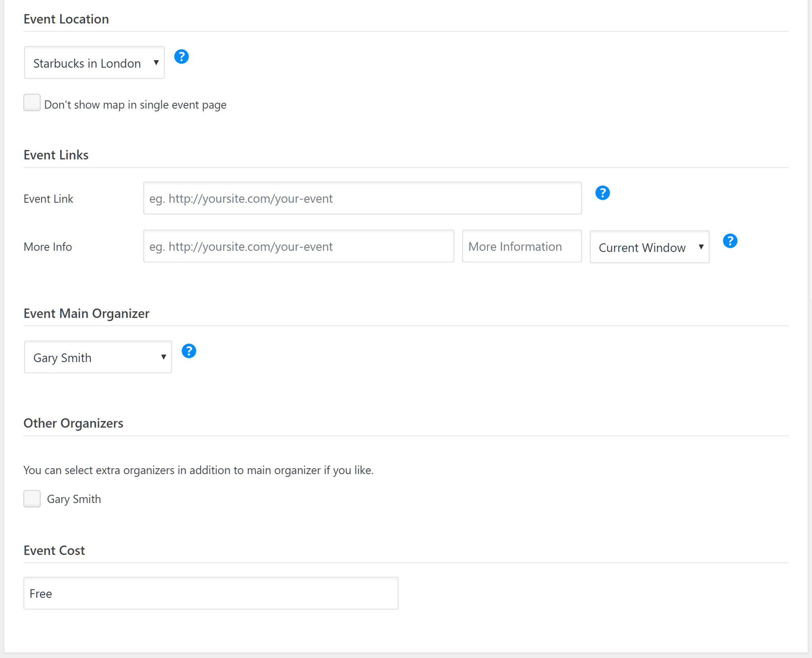Click help icon next to Event Link field
This screenshot has width=812, height=658.
(x=603, y=193)
